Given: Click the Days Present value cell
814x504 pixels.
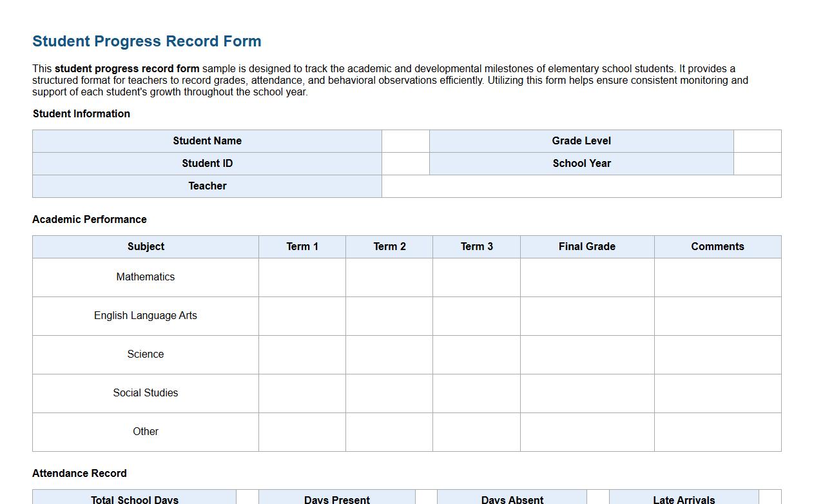Looking at the screenshot, I should (427, 499).
